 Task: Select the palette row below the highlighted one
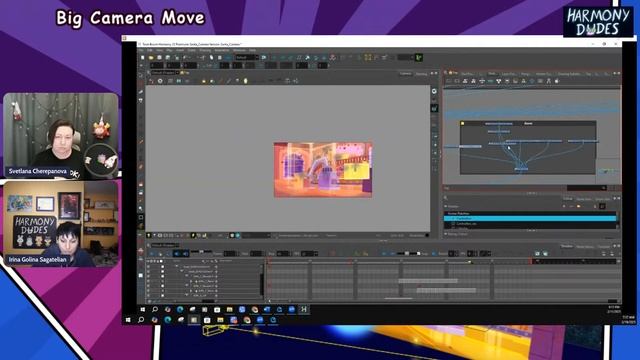[530, 224]
